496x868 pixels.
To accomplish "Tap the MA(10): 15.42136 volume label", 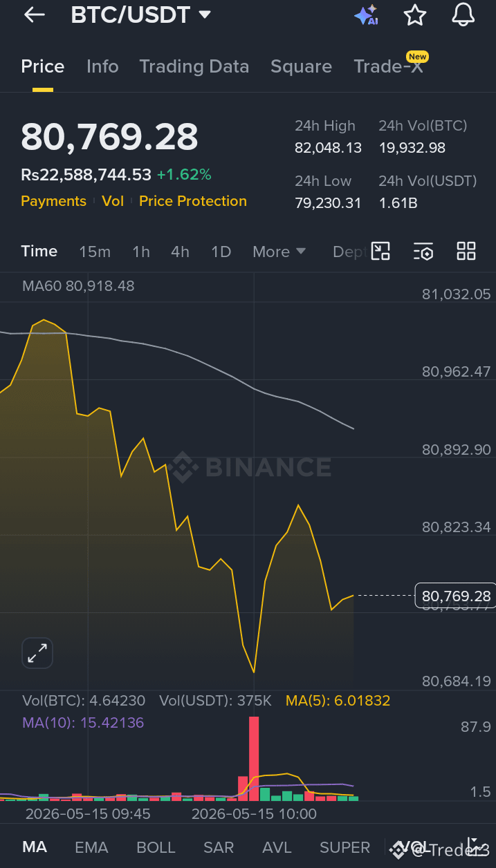I will (83, 723).
